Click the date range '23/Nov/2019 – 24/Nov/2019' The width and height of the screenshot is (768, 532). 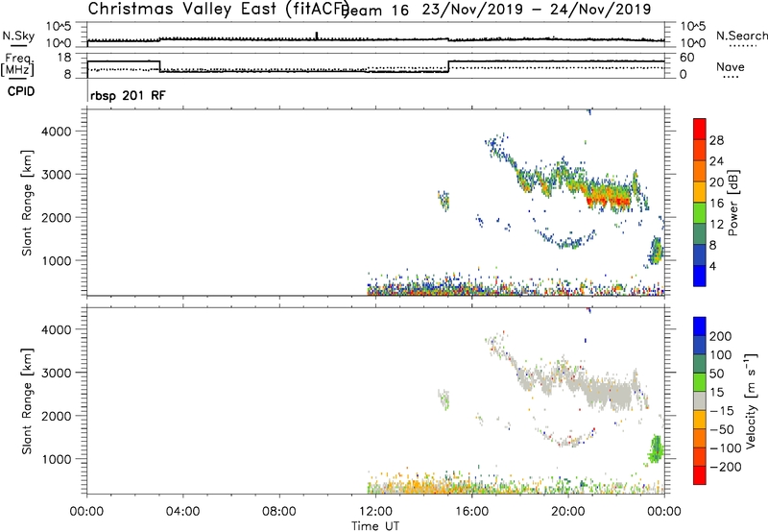537,10
